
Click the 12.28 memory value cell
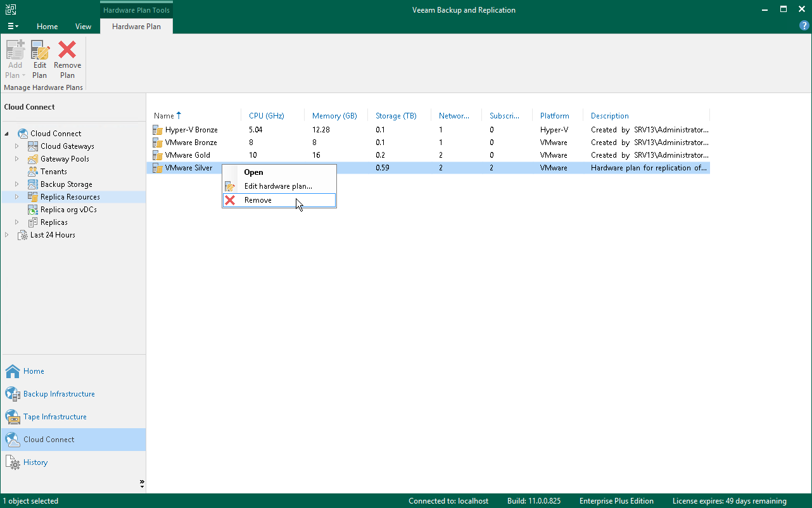(x=321, y=130)
